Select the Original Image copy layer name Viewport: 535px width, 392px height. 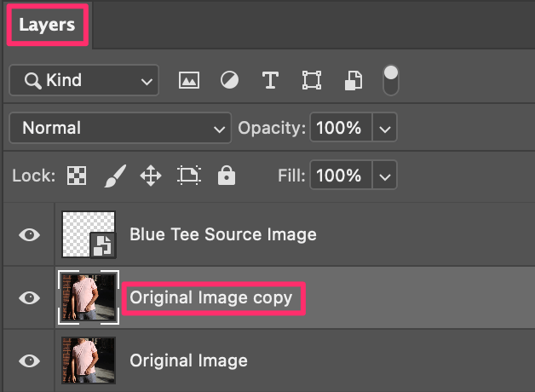tap(211, 298)
